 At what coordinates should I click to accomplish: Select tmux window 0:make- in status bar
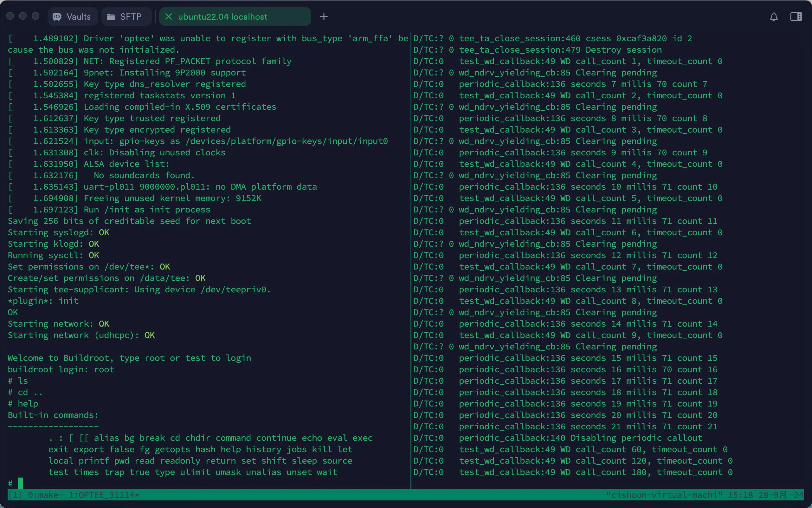(x=45, y=495)
